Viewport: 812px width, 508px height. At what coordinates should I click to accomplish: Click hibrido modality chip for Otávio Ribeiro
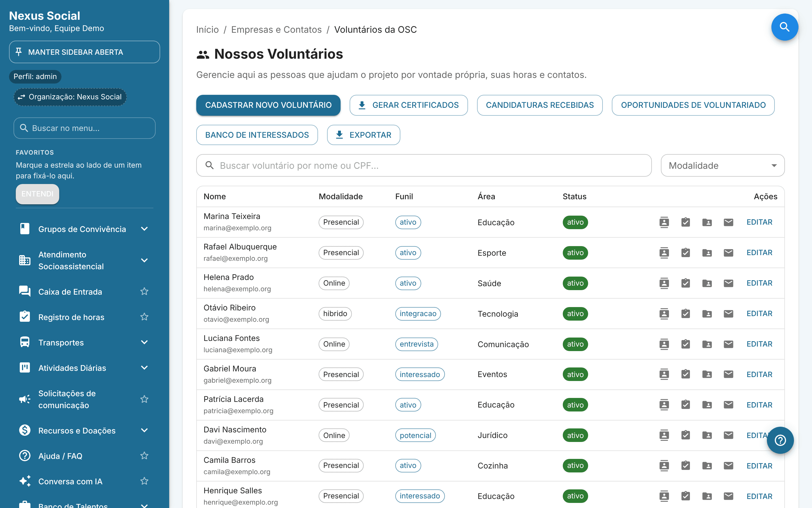(x=335, y=314)
